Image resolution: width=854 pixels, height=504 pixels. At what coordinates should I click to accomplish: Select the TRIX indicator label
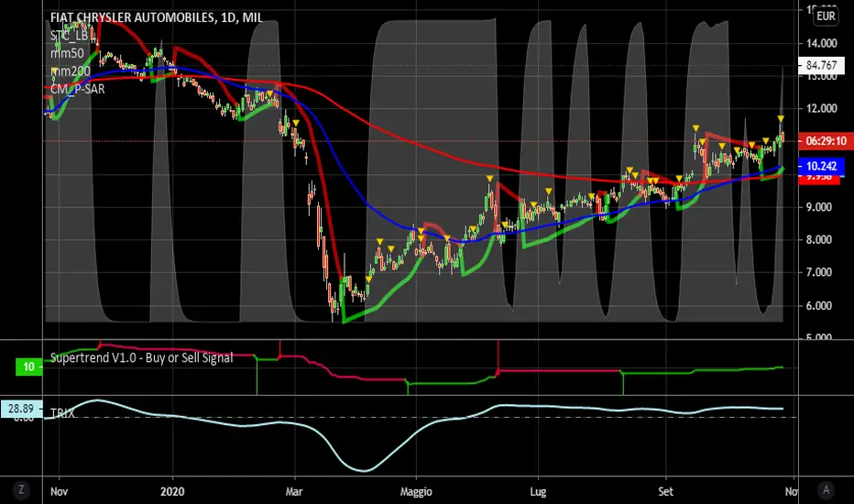62,413
